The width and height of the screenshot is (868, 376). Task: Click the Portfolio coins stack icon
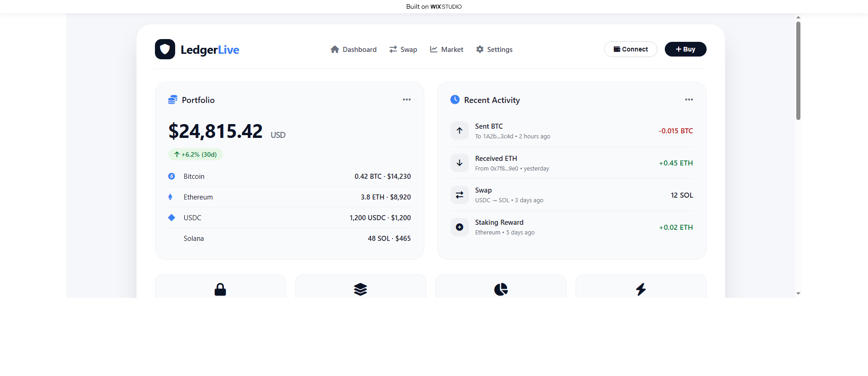(x=172, y=100)
